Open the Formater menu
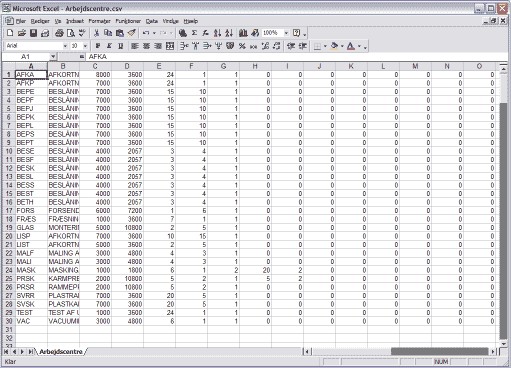Viewport: 511px width, 368px height. pos(99,21)
